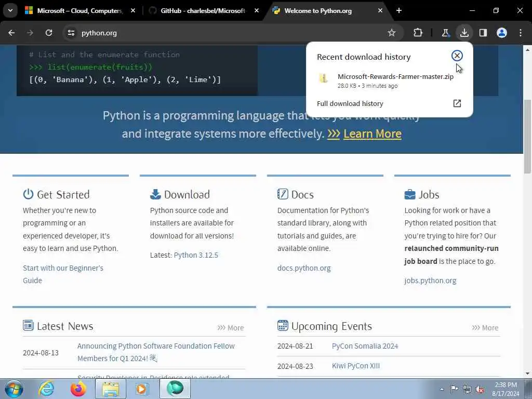Click the Download arrow icon
Viewport: 532px width, 399px height.
(x=155, y=194)
